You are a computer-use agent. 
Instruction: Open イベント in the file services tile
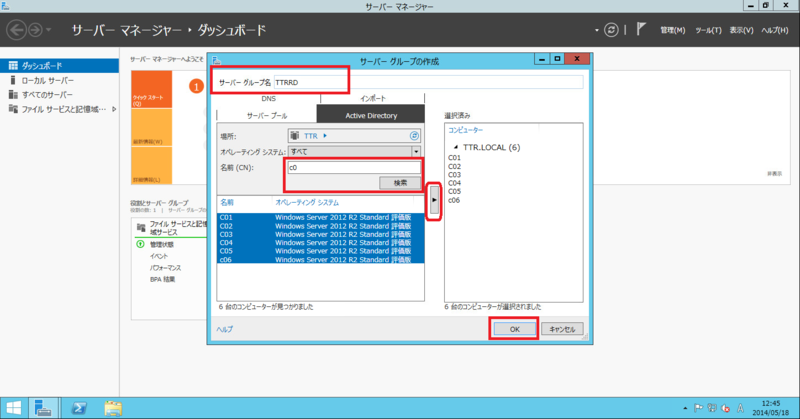click(159, 256)
